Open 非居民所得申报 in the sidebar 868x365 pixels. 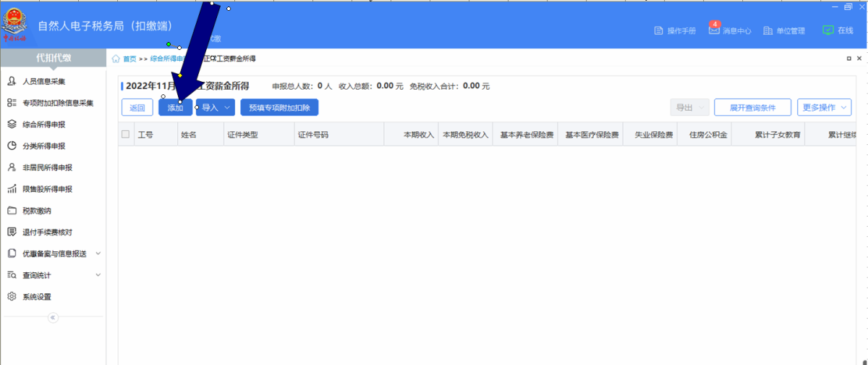pyautogui.click(x=47, y=167)
